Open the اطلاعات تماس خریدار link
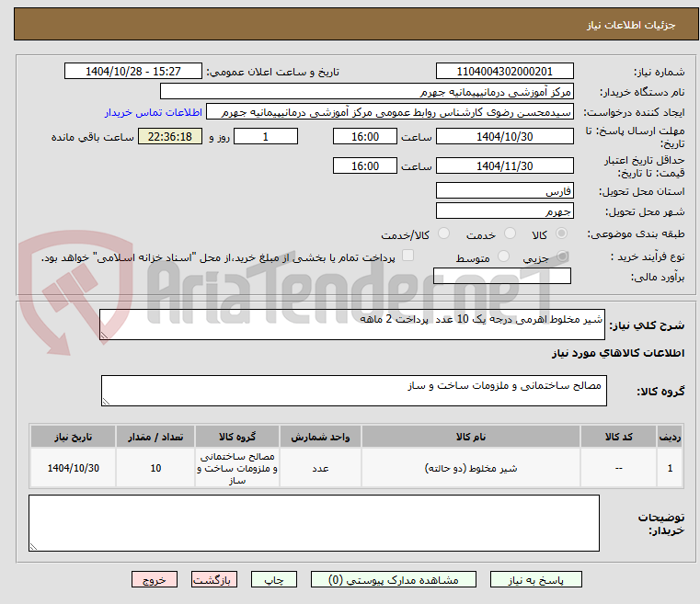Viewport: 700px width, 604px height. pyautogui.click(x=154, y=112)
